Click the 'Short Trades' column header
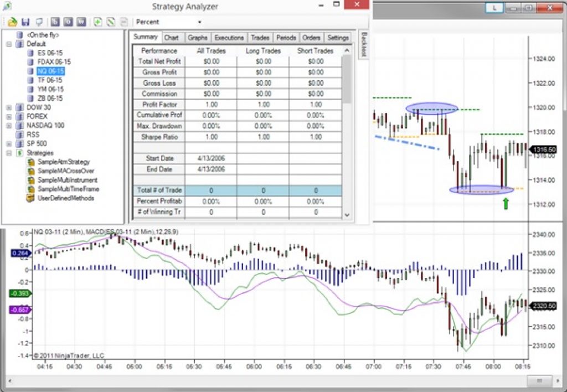 [x=315, y=51]
